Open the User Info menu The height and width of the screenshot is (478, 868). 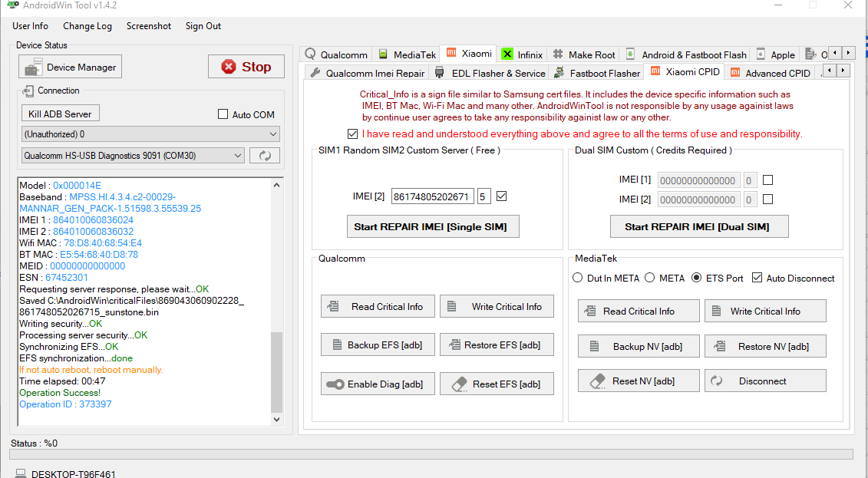coord(31,26)
